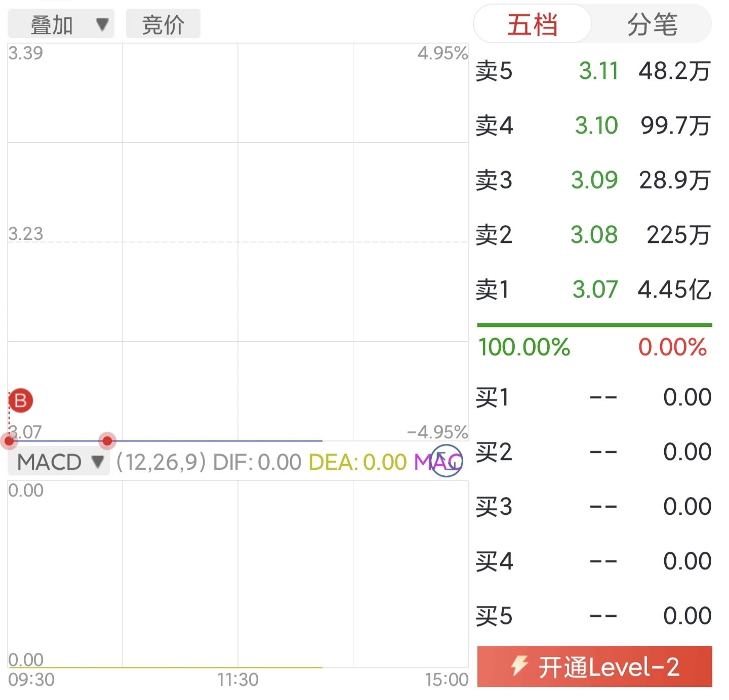The image size is (729, 700).
Task: Tap the red B buy marker
Action: [x=21, y=400]
